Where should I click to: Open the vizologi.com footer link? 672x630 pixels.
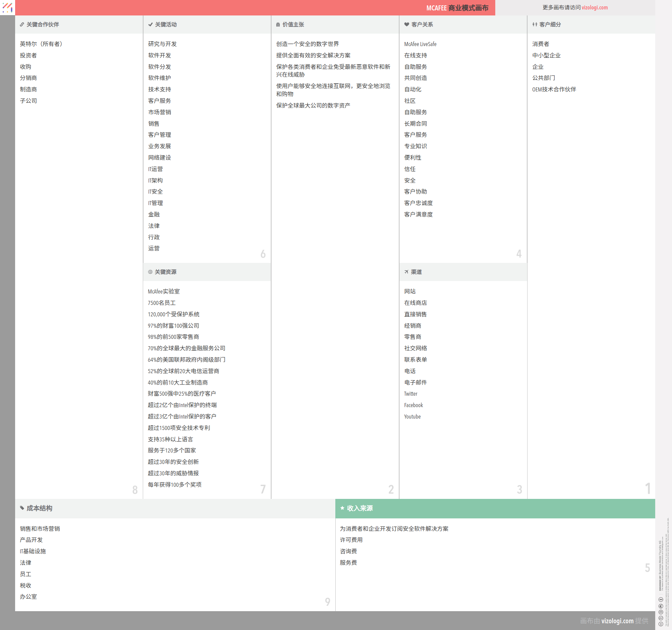pyautogui.click(x=617, y=621)
